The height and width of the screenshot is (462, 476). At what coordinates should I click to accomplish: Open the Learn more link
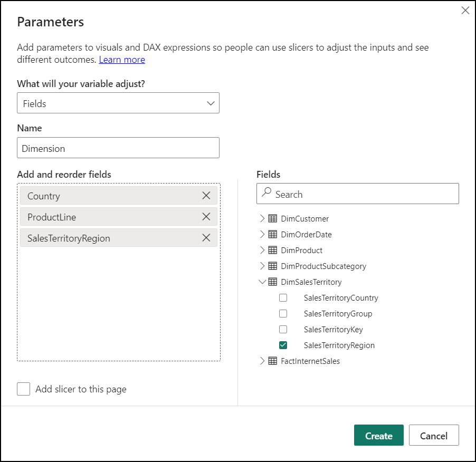coord(122,59)
